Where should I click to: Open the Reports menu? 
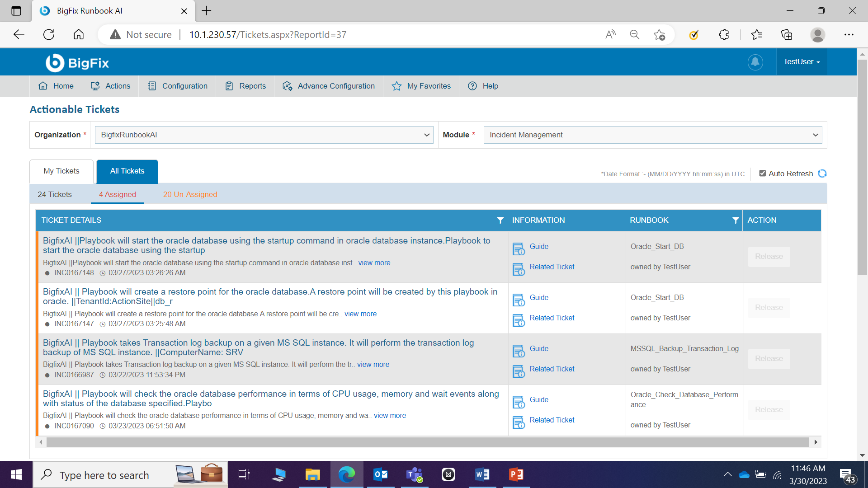point(246,86)
